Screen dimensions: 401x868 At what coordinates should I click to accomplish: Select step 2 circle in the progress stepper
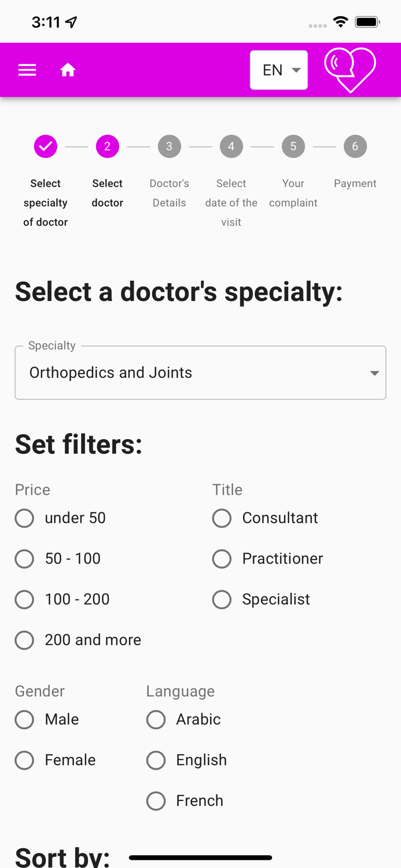(107, 146)
